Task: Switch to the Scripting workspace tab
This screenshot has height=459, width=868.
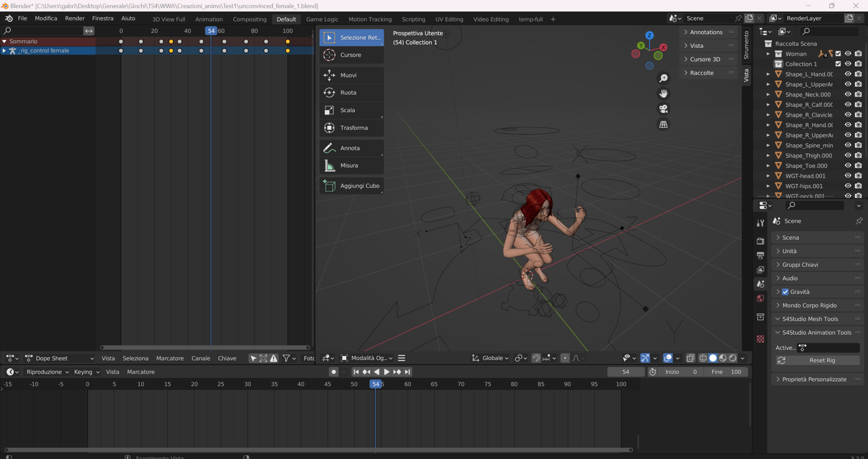Action: (x=414, y=19)
